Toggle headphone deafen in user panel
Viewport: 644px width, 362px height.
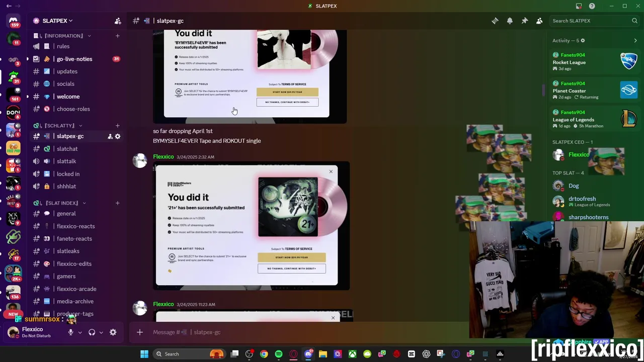pyautogui.click(x=92, y=332)
